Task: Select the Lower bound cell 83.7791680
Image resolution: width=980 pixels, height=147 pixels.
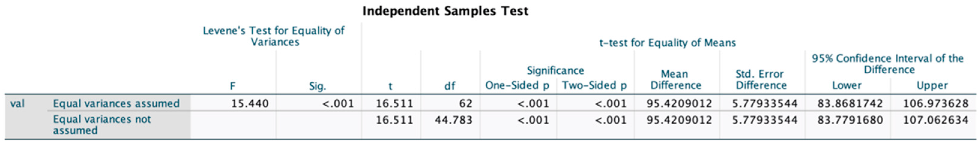Action: pyautogui.click(x=850, y=120)
